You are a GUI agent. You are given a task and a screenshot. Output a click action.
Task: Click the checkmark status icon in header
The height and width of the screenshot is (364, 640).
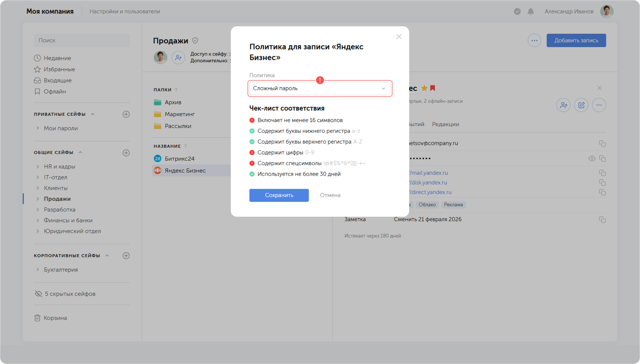click(517, 12)
